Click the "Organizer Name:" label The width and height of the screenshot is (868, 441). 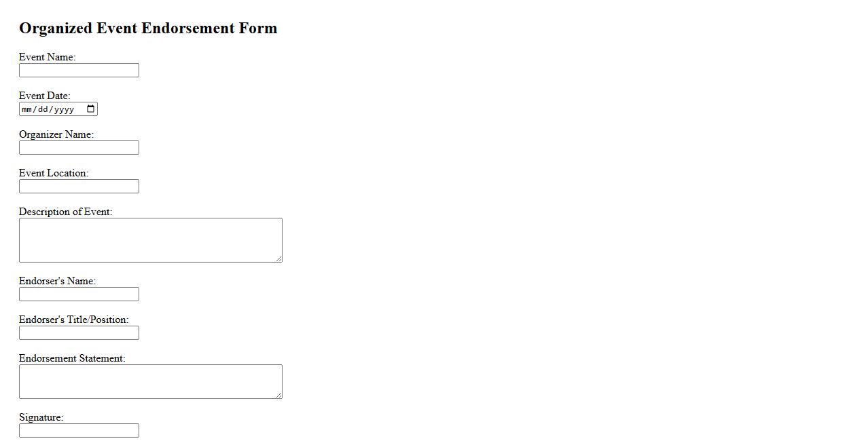(56, 134)
